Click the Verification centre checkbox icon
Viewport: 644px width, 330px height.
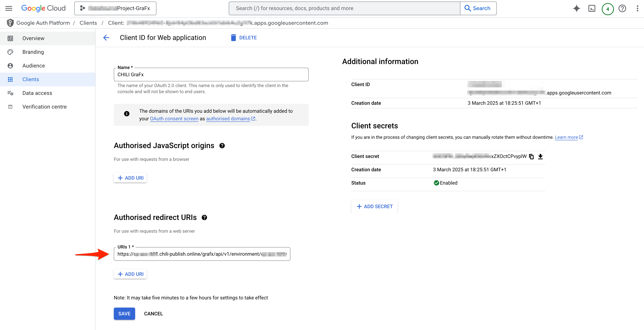[x=10, y=107]
